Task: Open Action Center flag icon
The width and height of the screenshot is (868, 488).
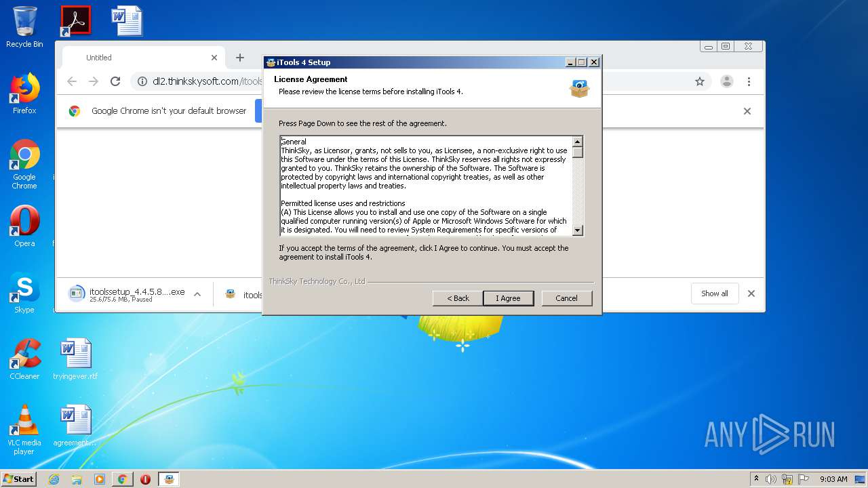Action: pyautogui.click(x=804, y=479)
